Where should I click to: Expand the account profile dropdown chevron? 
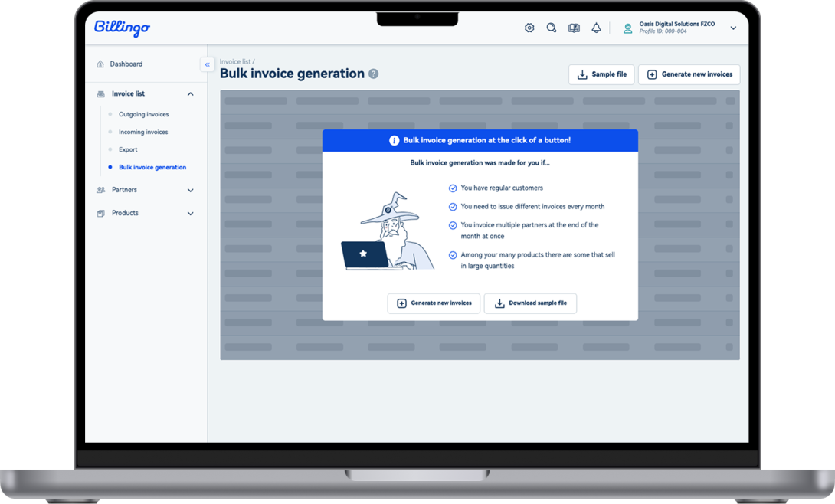coord(733,28)
